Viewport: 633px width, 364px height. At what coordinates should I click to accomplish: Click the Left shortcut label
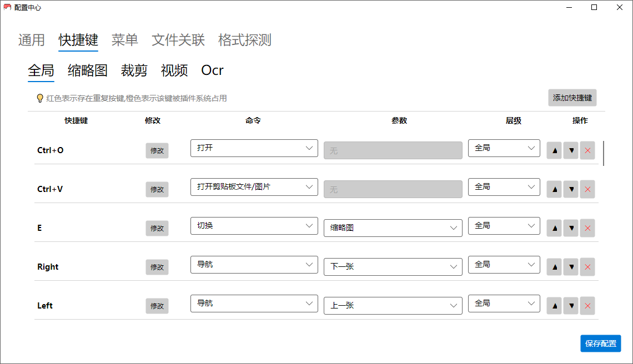[45, 306]
